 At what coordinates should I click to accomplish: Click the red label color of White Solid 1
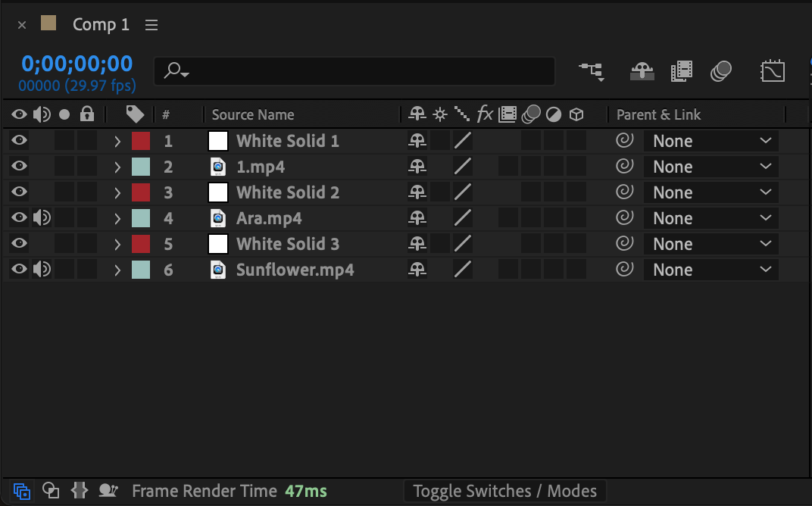click(x=141, y=141)
